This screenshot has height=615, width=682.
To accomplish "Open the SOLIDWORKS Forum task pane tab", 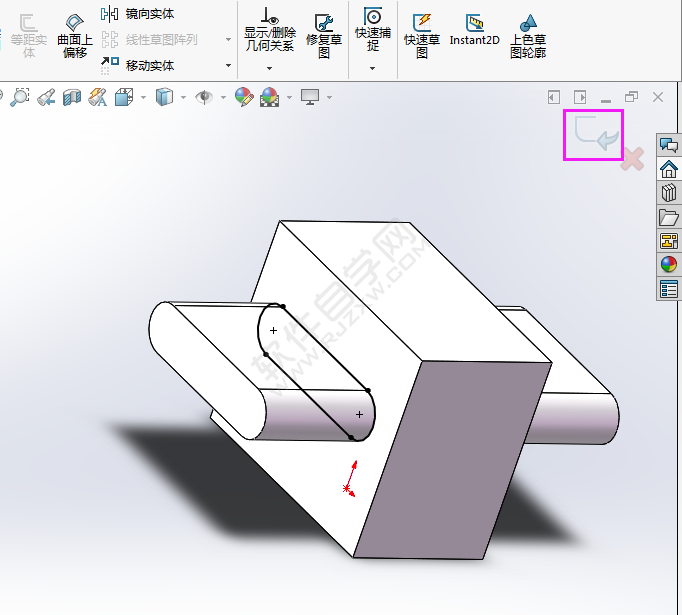I will pos(669,145).
